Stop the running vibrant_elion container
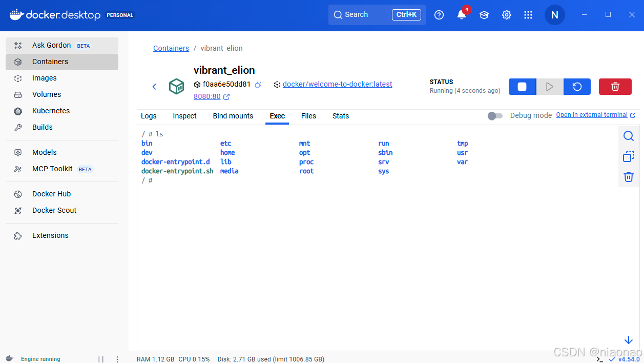Viewport: 644px width, 363px height. (x=522, y=87)
